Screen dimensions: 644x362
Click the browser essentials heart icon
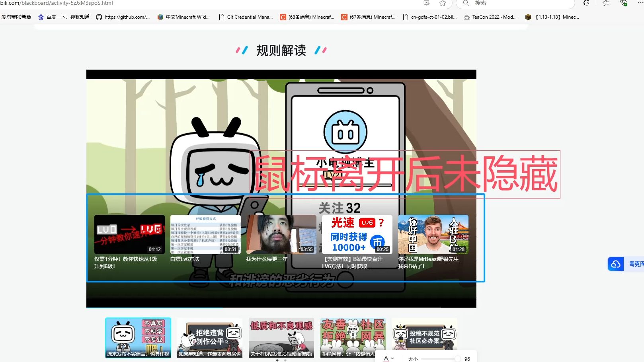coord(623,3)
